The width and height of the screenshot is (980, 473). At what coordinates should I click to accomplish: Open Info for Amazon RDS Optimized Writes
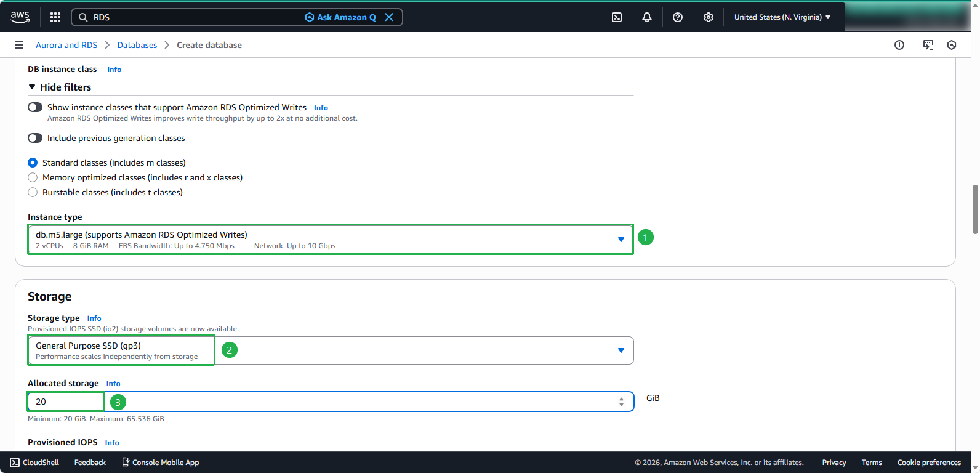pos(321,108)
